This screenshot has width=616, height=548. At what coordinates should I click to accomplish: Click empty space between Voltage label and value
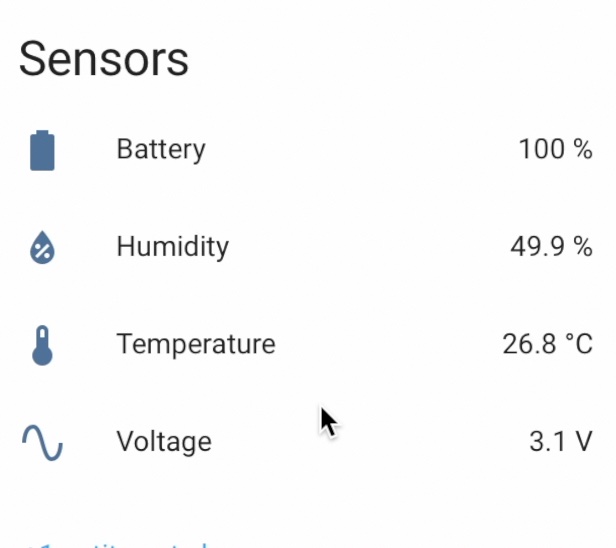point(369,442)
